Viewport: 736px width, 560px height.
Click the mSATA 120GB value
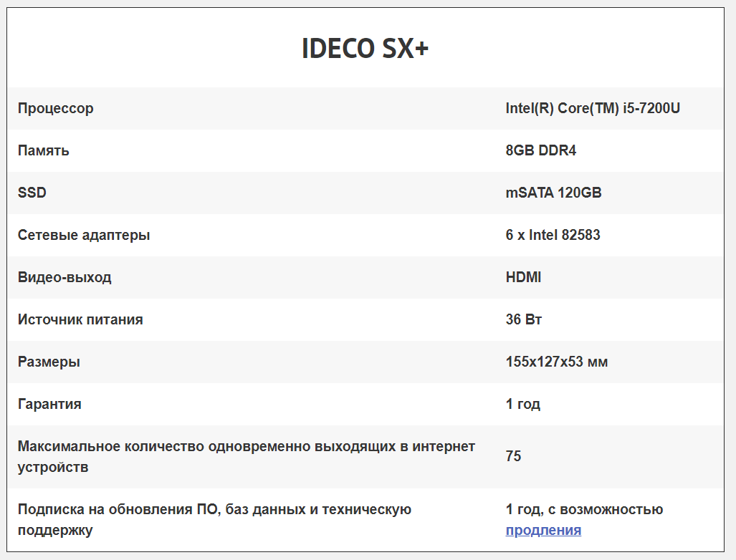point(553,193)
